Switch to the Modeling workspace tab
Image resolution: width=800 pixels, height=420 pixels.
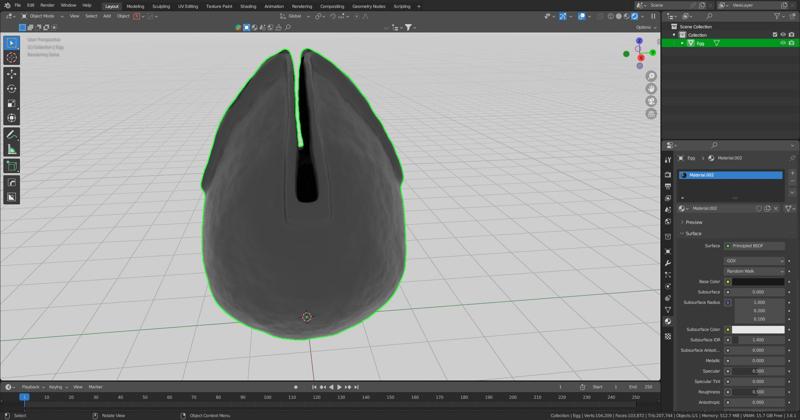point(135,6)
